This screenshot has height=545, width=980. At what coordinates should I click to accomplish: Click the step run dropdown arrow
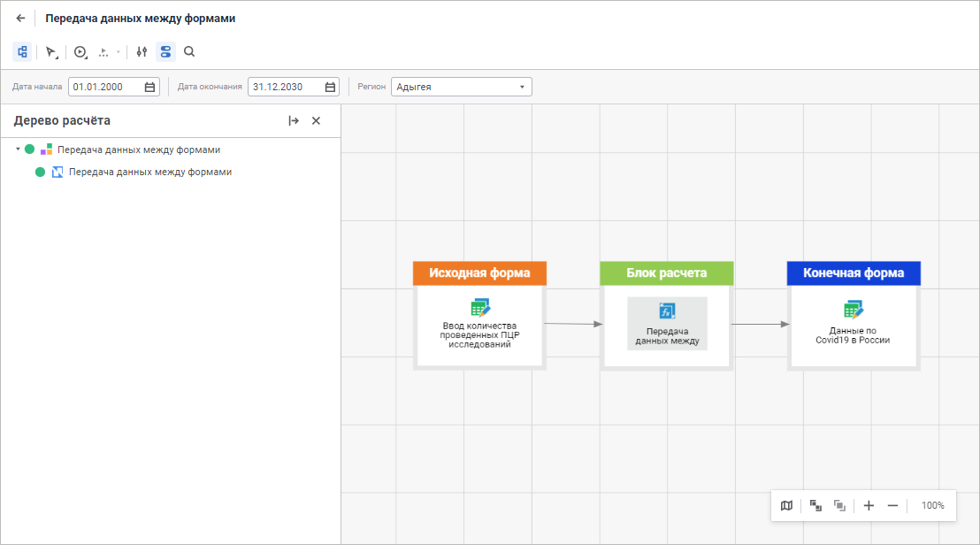(x=119, y=52)
